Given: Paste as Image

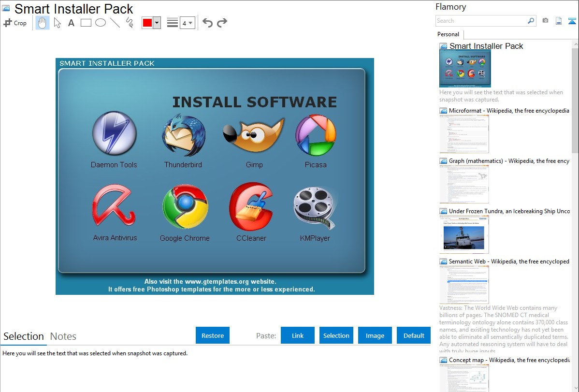Looking at the screenshot, I should click(x=375, y=335).
